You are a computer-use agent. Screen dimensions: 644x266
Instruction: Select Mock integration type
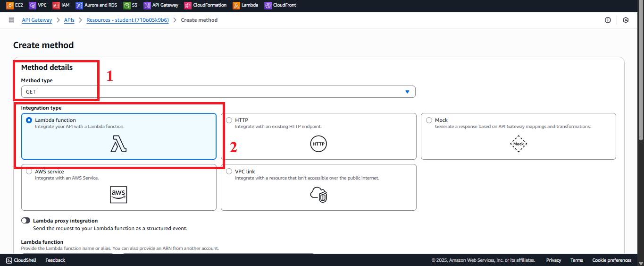(x=519, y=136)
